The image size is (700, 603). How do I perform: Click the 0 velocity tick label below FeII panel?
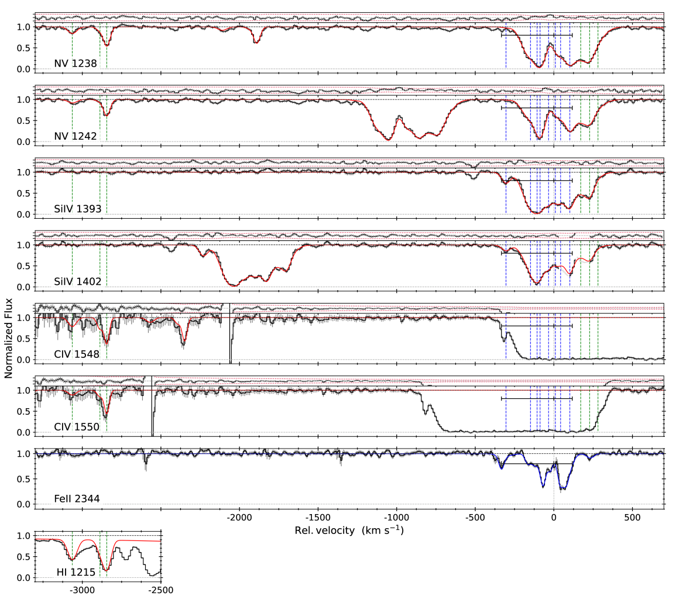tap(554, 518)
